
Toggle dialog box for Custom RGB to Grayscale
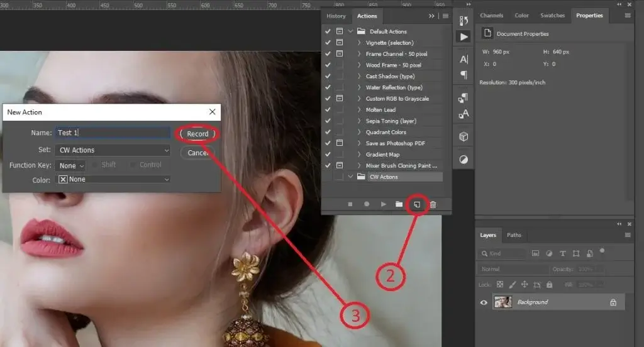pos(340,98)
